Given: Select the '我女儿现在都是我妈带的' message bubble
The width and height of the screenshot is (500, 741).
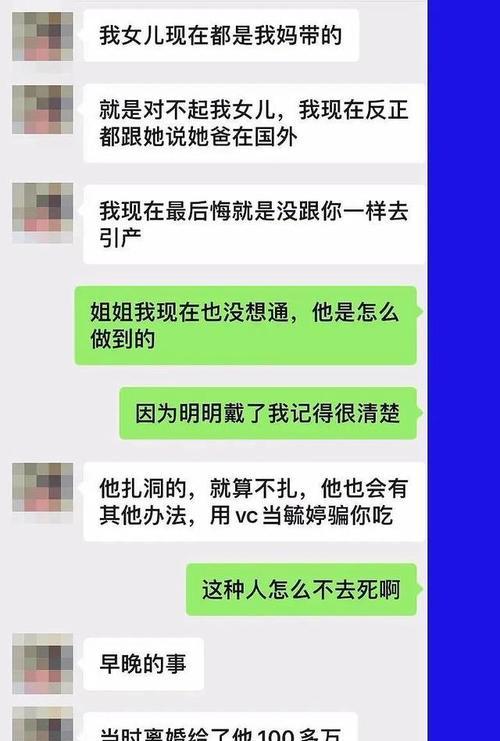Looking at the screenshot, I should (221, 36).
